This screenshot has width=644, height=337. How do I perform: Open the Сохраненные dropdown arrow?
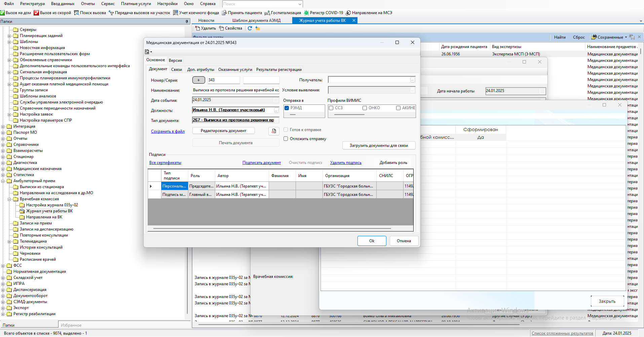point(626,37)
